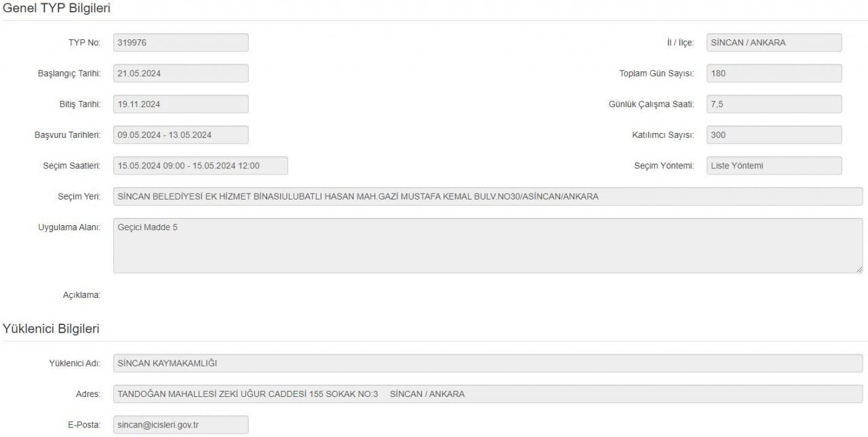The height and width of the screenshot is (437, 868).
Task: Focus the Katılımcı Sayısı field 300
Action: (x=774, y=135)
